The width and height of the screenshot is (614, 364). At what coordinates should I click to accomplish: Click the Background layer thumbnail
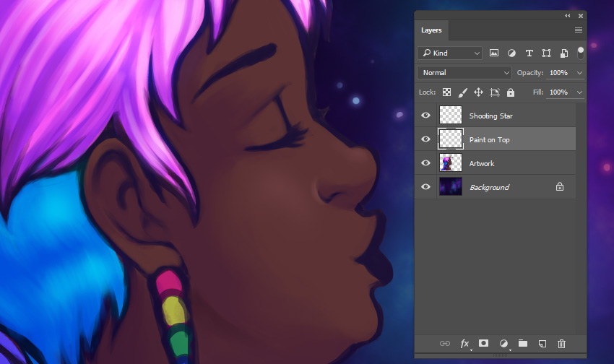pyautogui.click(x=450, y=187)
